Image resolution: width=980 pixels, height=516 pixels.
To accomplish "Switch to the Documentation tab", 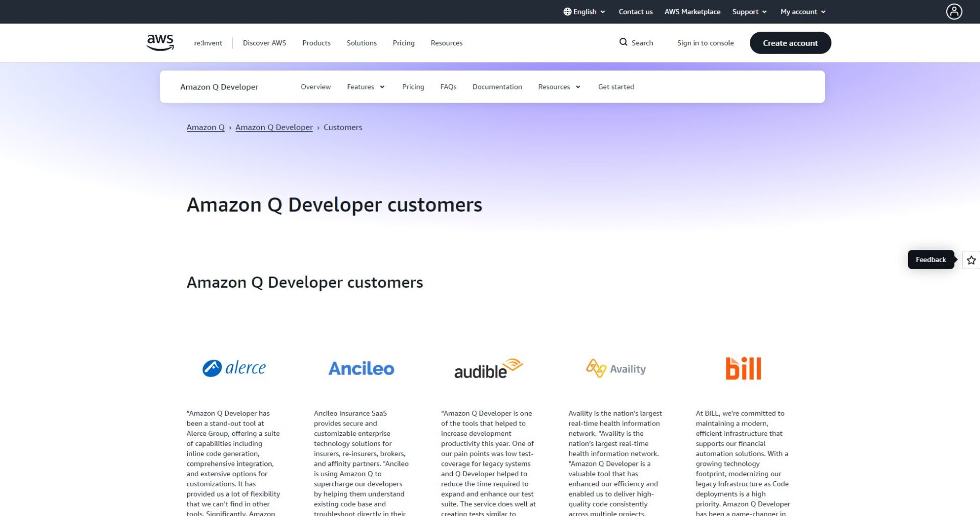I will pos(497,87).
